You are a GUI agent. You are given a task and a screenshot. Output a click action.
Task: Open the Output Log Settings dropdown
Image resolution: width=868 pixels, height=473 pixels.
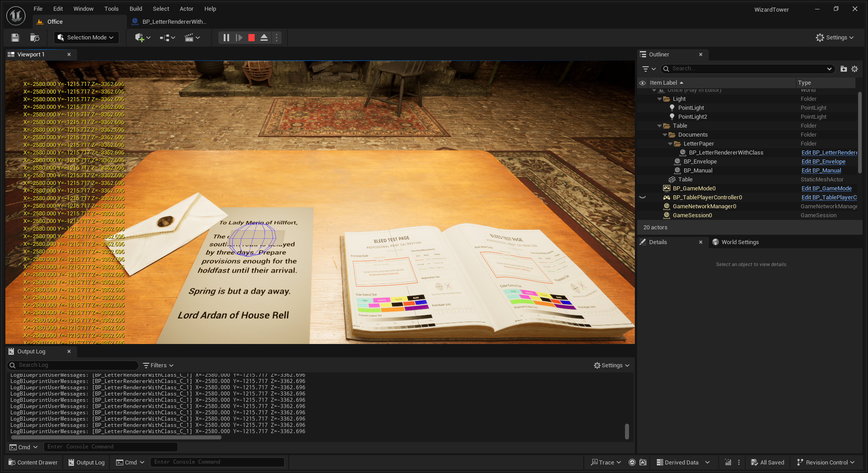pyautogui.click(x=612, y=365)
